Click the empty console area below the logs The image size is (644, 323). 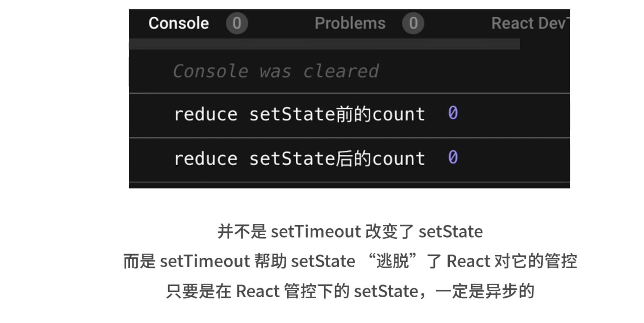point(347,182)
